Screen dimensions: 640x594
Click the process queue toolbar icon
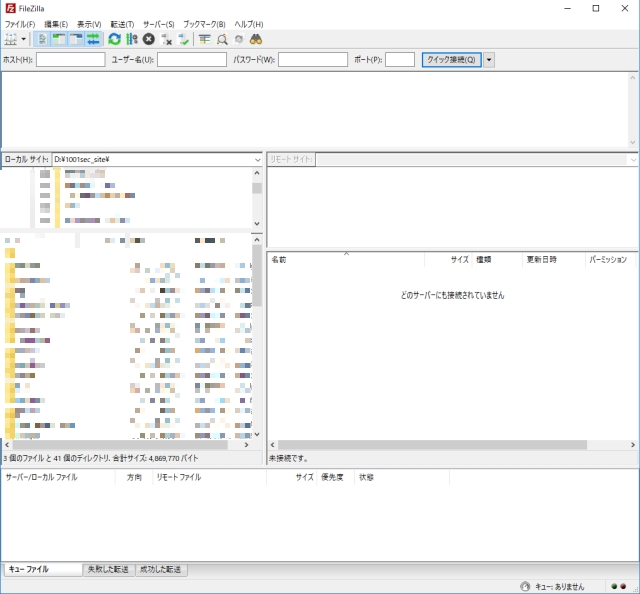click(131, 39)
